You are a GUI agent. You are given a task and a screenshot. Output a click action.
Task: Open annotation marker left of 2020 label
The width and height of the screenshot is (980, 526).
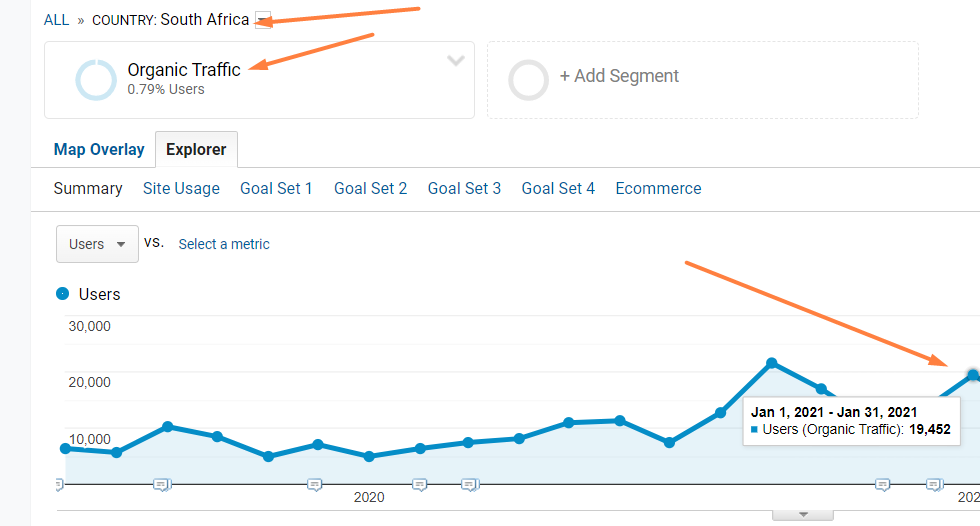click(315, 484)
